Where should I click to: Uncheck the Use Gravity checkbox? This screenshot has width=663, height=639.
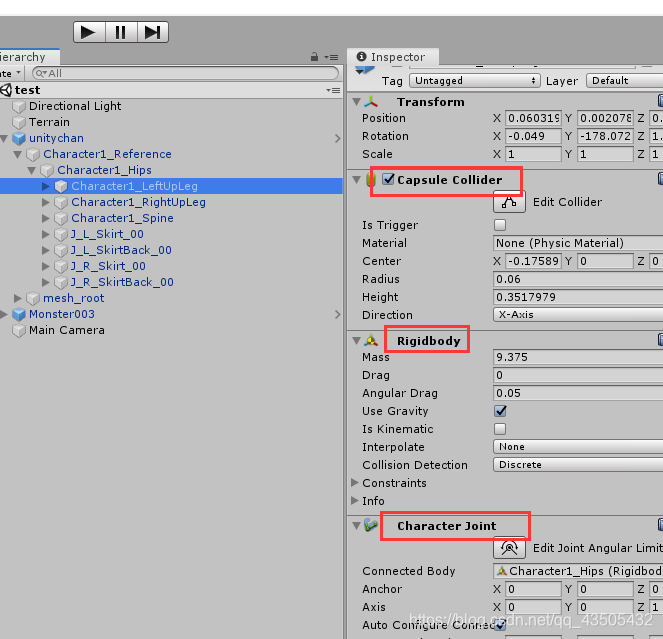coord(500,411)
